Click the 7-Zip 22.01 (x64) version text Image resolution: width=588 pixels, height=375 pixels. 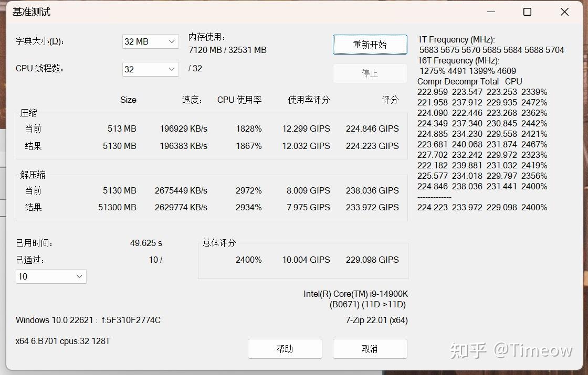coord(376,320)
